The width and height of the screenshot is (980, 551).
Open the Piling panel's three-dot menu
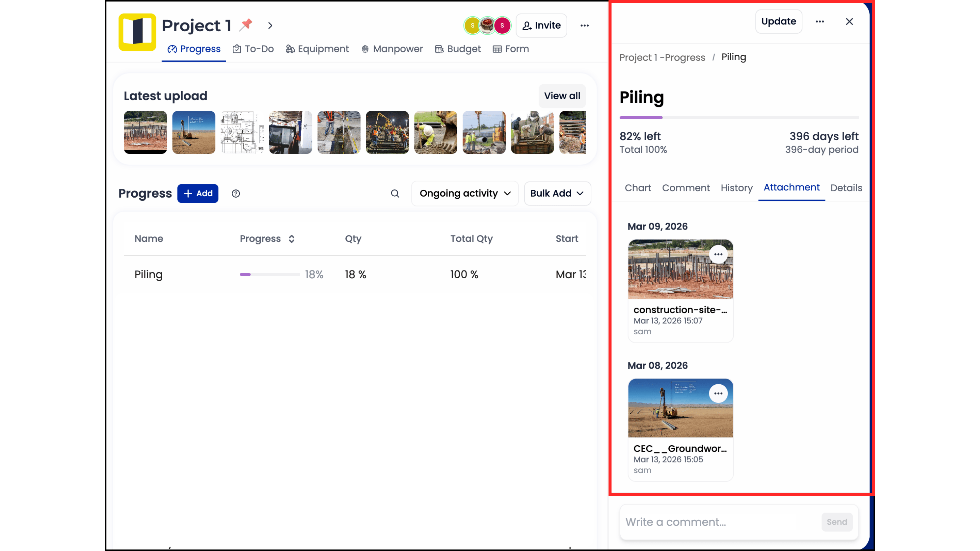point(820,22)
